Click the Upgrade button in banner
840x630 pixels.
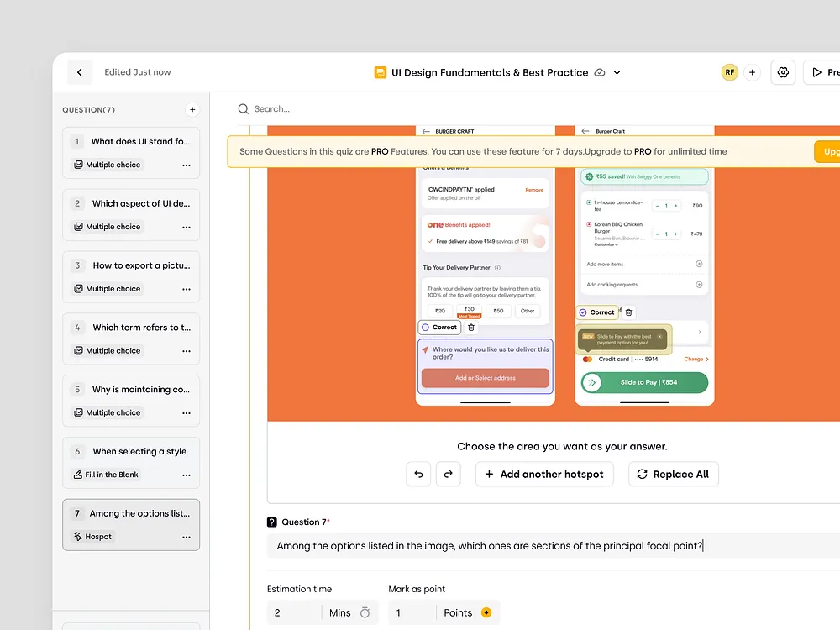coord(827,151)
